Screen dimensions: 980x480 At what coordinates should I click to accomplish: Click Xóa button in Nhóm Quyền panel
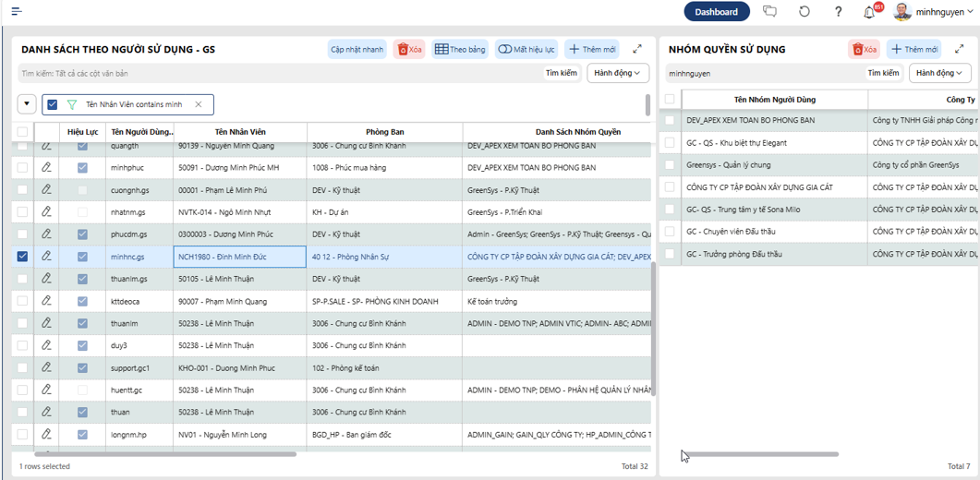[865, 49]
